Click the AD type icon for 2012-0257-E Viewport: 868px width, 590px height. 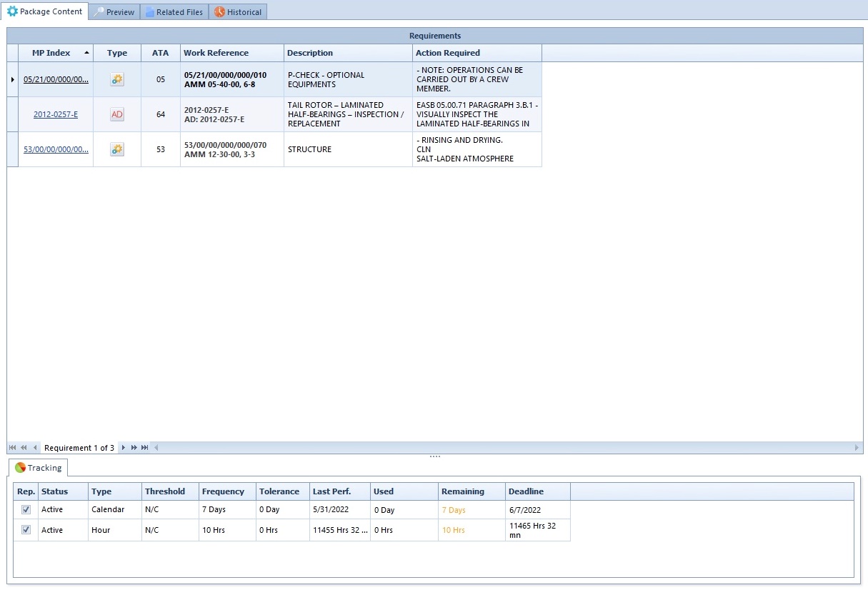point(117,114)
